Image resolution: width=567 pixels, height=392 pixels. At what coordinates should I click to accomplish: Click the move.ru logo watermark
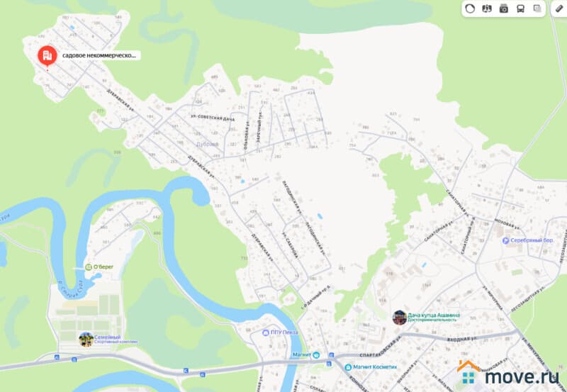(508, 372)
